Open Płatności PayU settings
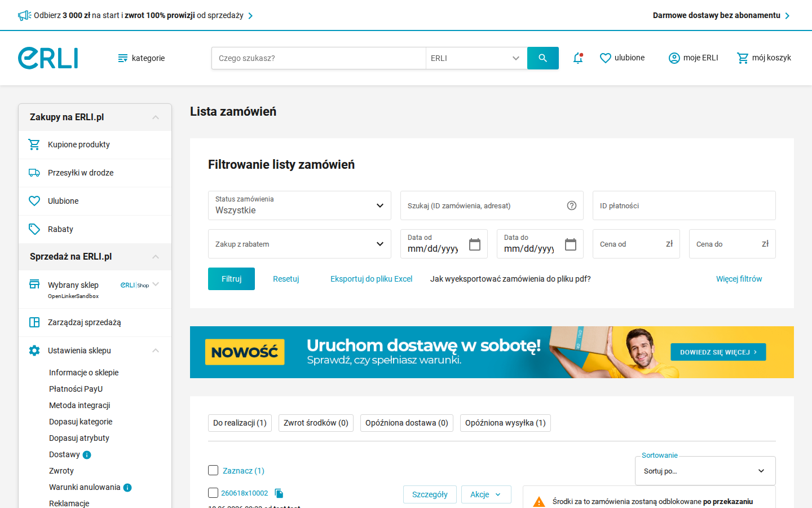The image size is (812, 508). click(76, 389)
